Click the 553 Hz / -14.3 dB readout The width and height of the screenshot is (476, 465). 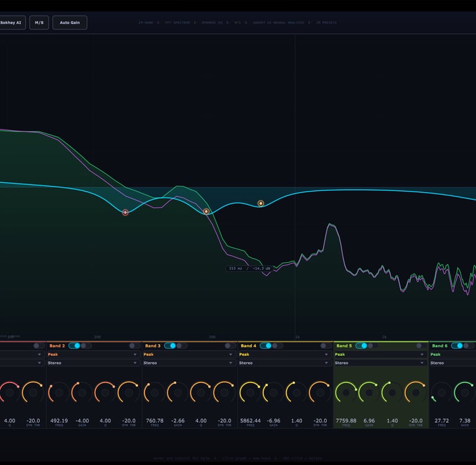[x=249, y=268]
